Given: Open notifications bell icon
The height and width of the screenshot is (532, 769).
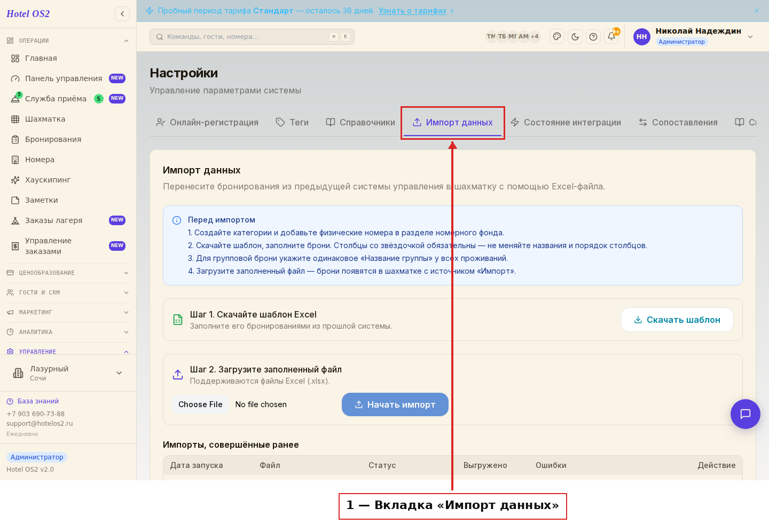Looking at the screenshot, I should 611,37.
